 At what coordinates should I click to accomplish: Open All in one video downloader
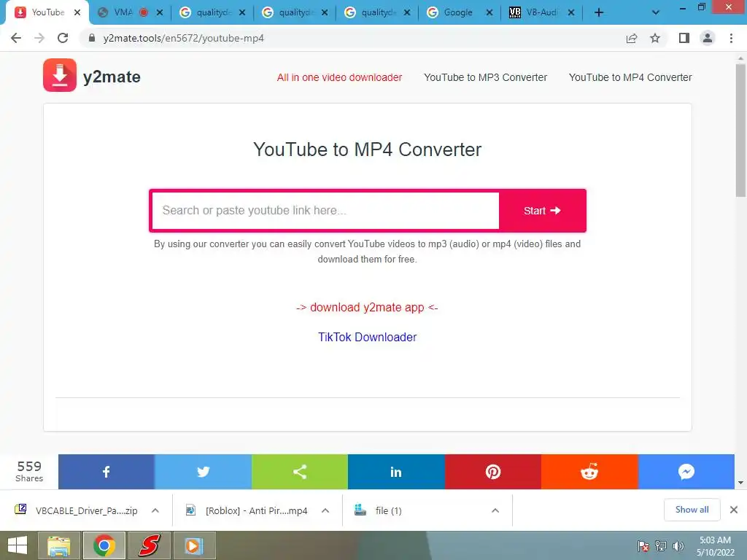point(340,77)
